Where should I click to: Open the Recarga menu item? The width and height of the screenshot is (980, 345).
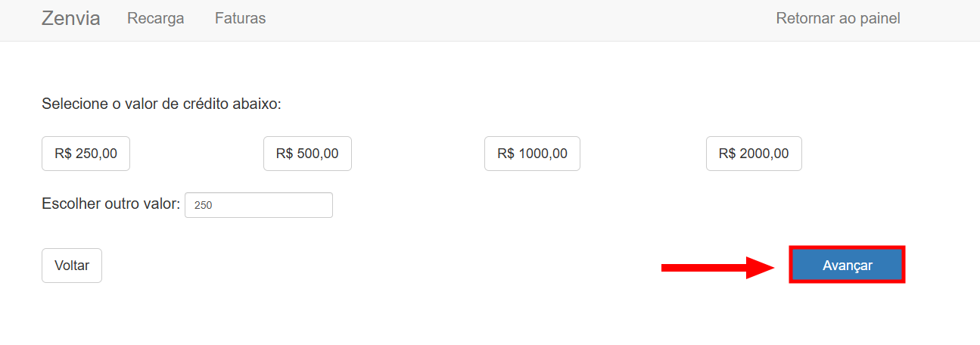[155, 19]
